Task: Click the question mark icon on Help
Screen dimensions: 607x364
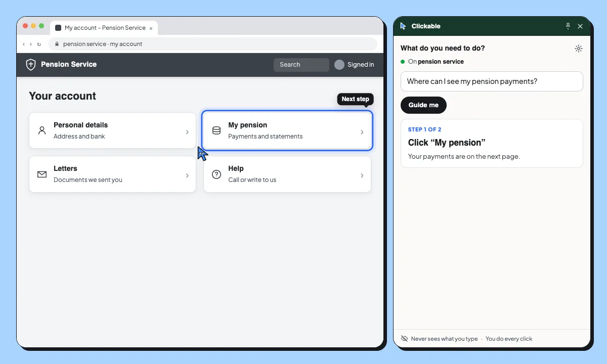Action: tap(216, 174)
